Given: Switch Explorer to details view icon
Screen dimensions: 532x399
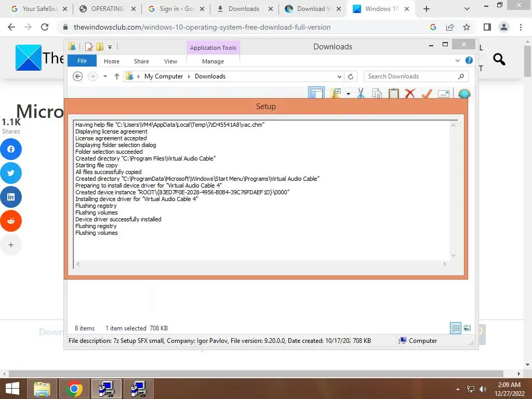Looking at the screenshot, I should (455, 328).
